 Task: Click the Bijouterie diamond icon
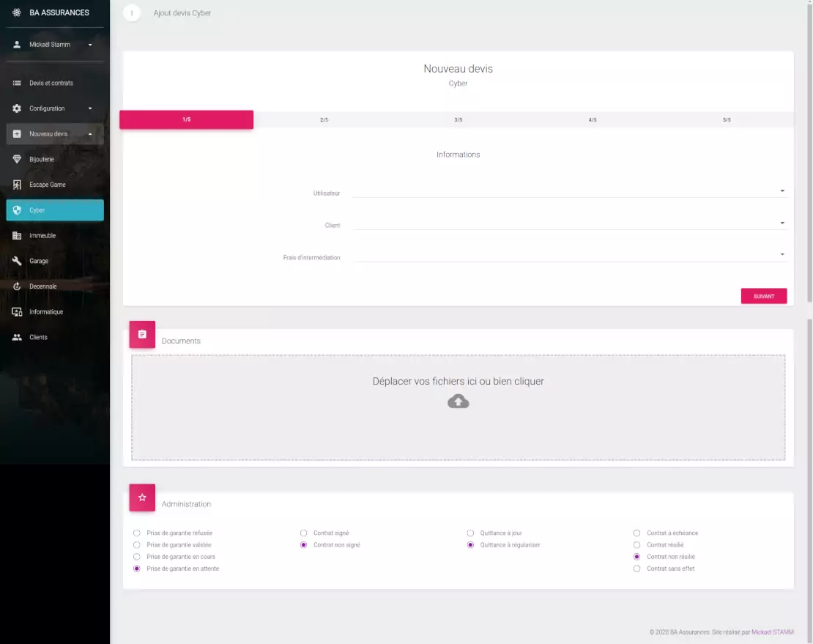(x=17, y=159)
